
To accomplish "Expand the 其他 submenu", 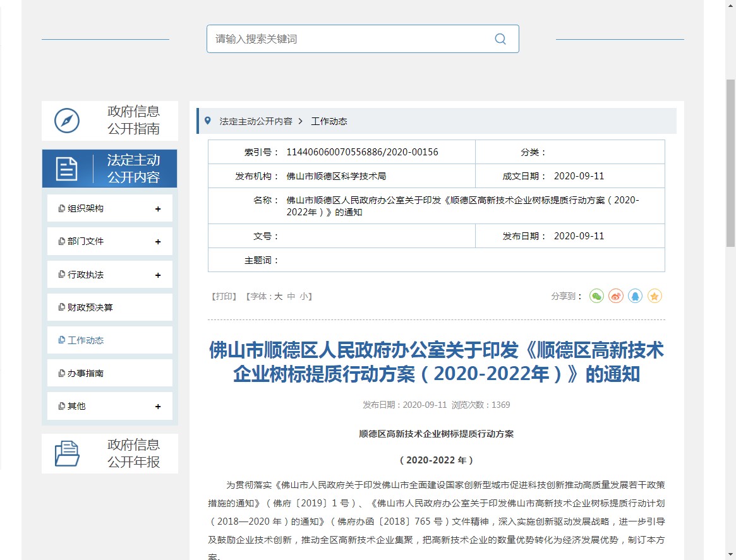I will click(x=158, y=406).
